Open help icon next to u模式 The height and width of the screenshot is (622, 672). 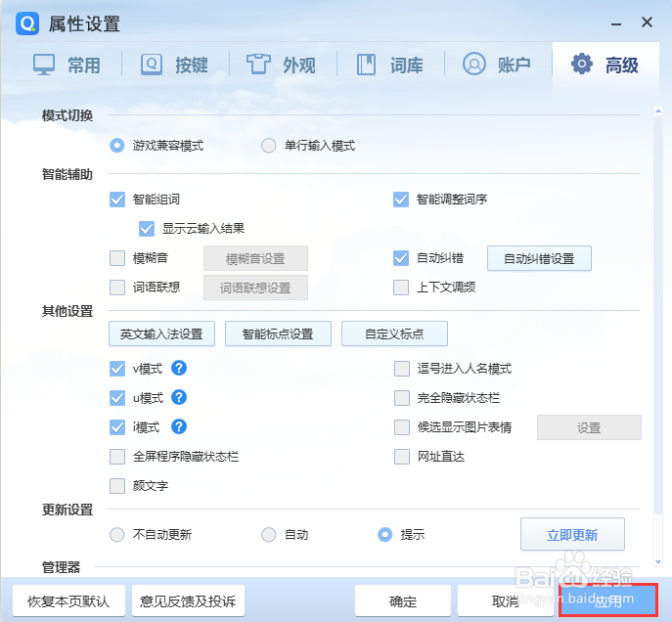179,397
